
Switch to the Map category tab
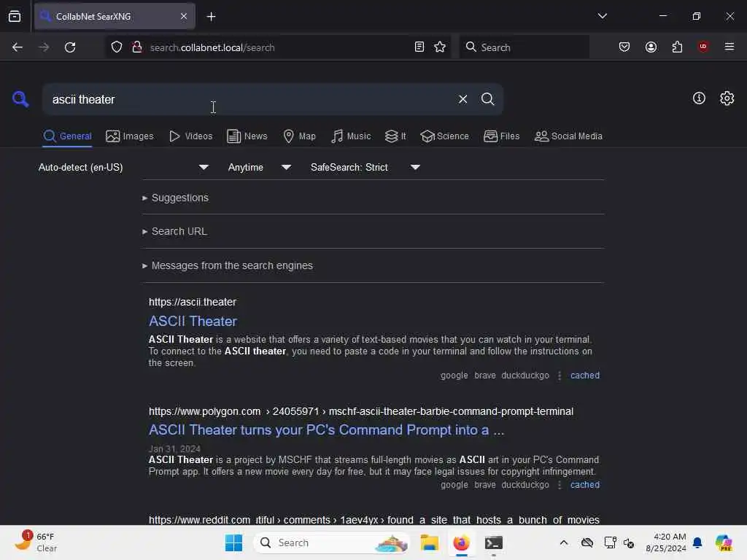pos(299,136)
